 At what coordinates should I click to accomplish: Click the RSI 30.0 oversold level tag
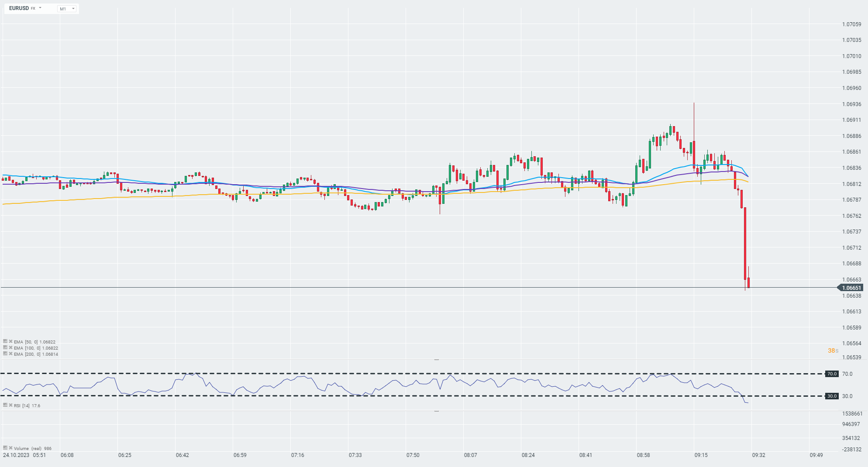(832, 396)
